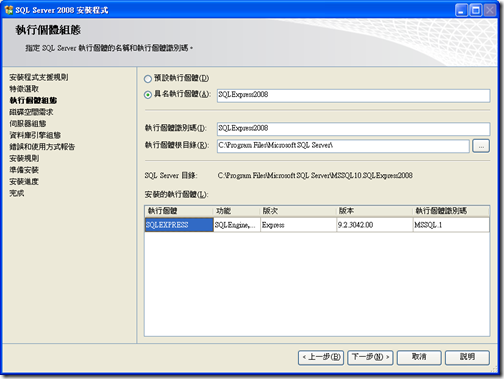The width and height of the screenshot is (504, 379).
Task: Select the 安裝程式支援規則 step
Action: click(x=39, y=77)
